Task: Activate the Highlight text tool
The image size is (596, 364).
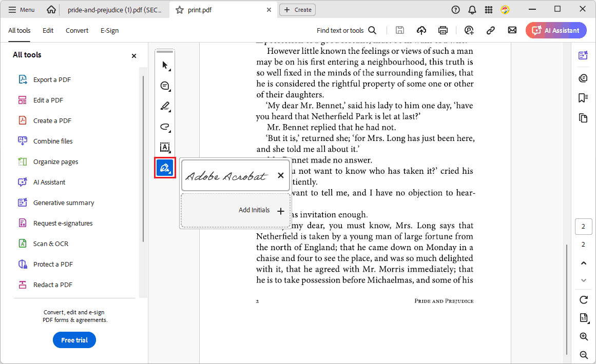Action: 165,106
